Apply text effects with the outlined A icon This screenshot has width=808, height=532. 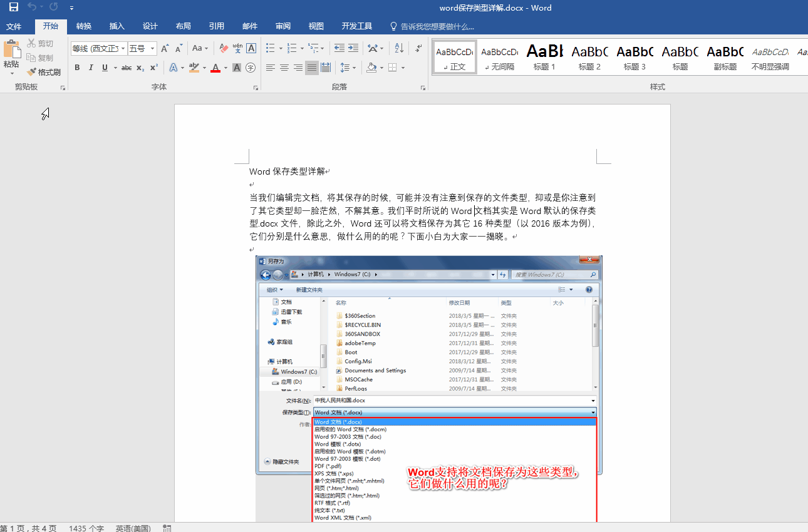pos(174,68)
